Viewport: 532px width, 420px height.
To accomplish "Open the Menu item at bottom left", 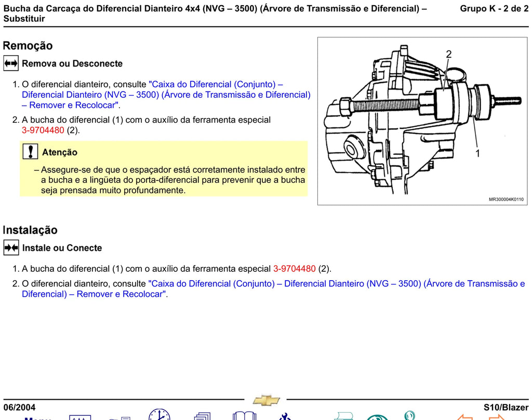I will [37, 418].
